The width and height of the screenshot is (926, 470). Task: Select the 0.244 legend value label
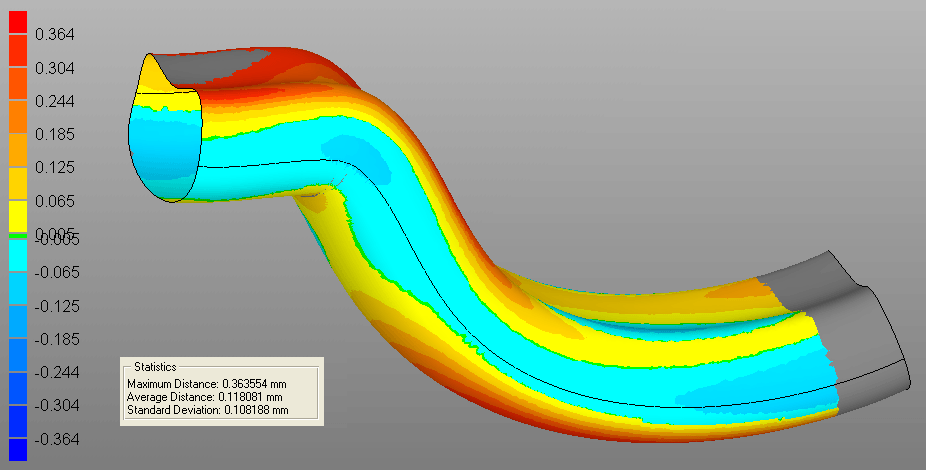(55, 102)
